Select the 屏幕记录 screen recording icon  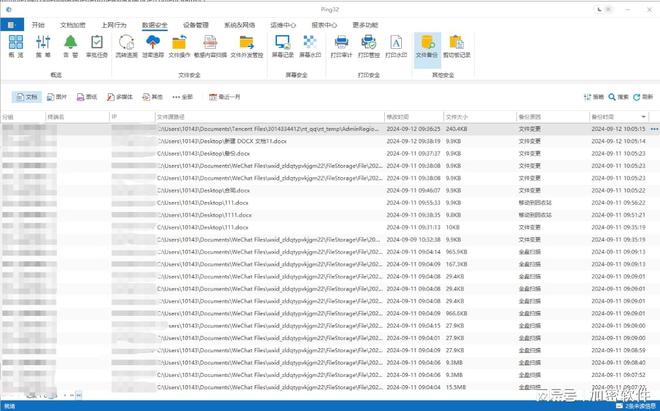(x=282, y=46)
